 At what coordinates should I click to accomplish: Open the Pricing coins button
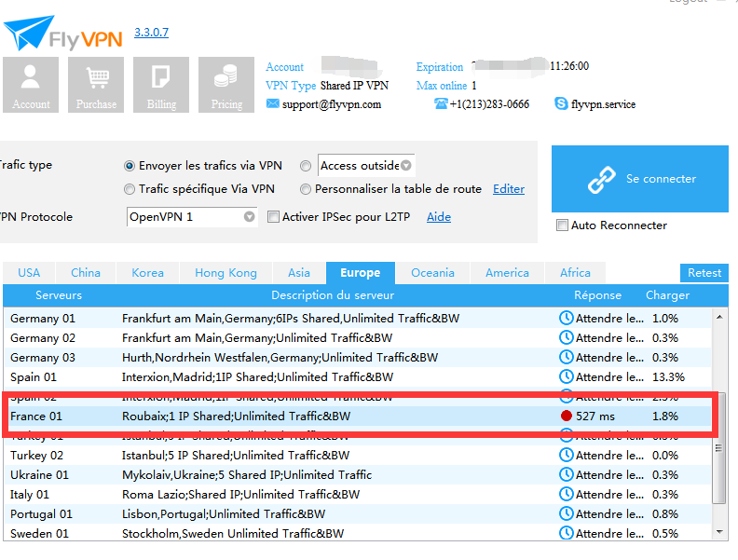226,85
